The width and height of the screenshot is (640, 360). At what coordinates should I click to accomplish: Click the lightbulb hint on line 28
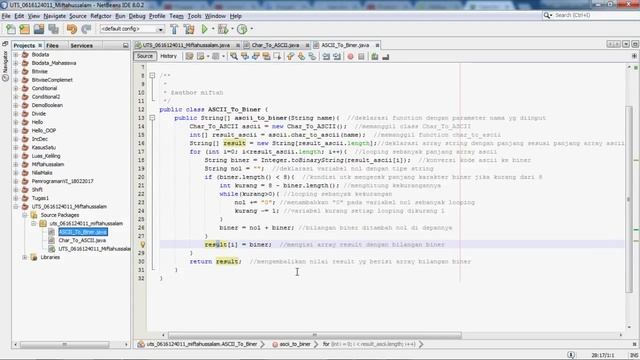click(x=142, y=244)
